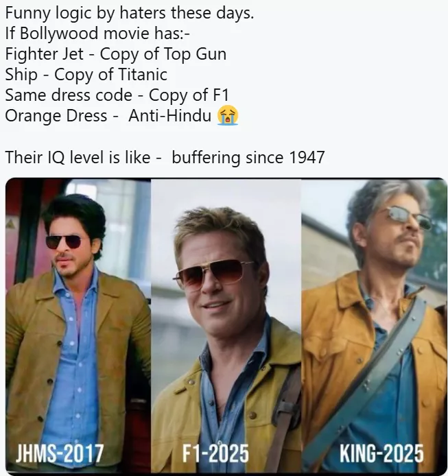Click the aviator sunglasses in the F1-2025 panel
Viewport: 448px width, 476px height.
pos(215,273)
